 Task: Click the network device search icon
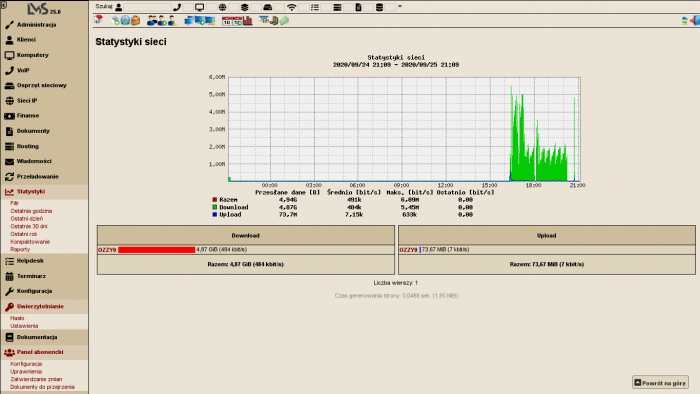[x=267, y=7]
